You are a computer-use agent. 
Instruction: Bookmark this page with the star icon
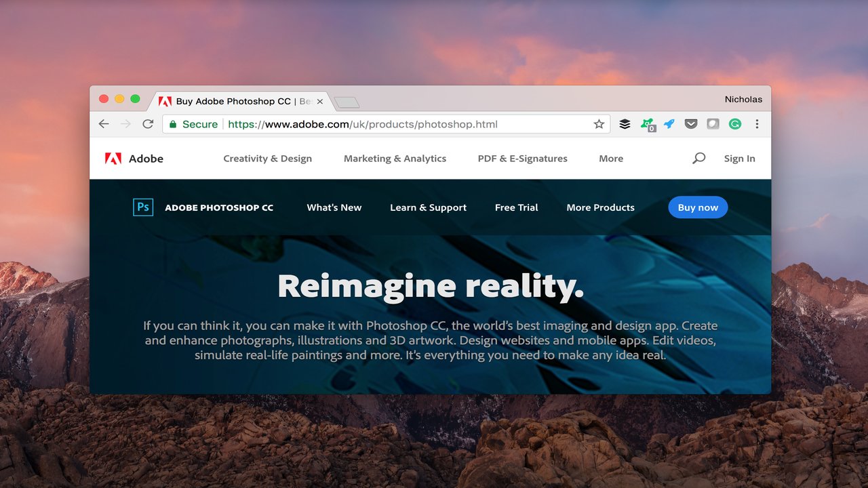coord(599,124)
